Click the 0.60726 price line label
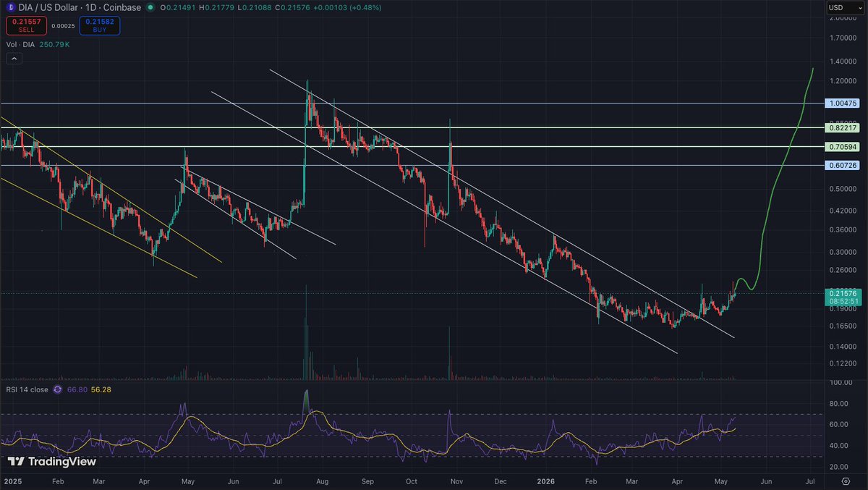This screenshot has height=490, width=868. (x=843, y=165)
